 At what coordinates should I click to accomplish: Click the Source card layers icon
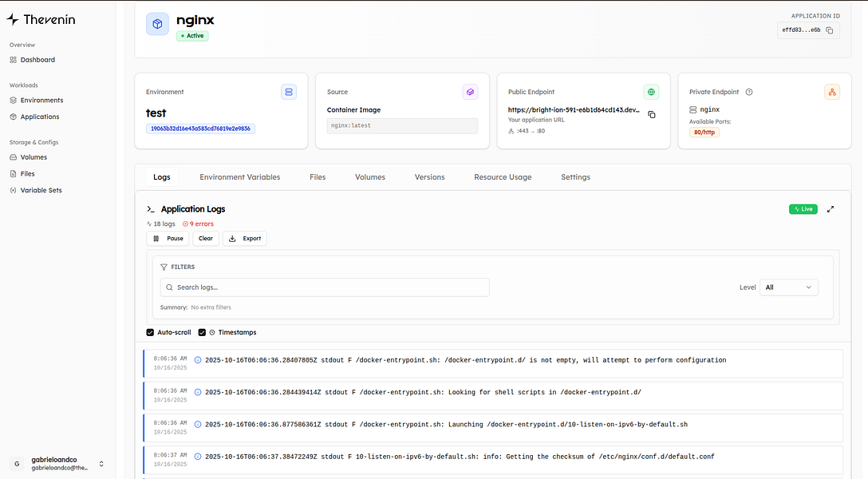pyautogui.click(x=470, y=92)
